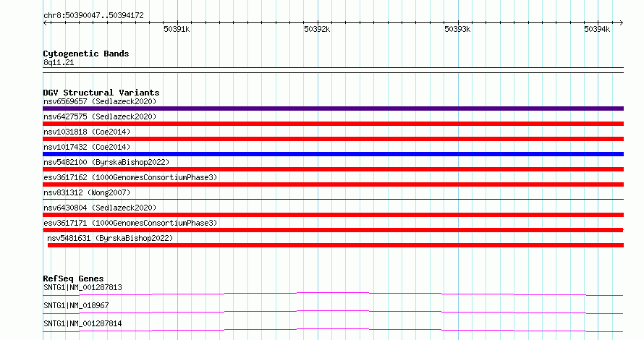Click the SNTG1|NM_018967 transcript label
The height and width of the screenshot is (340, 644).
click(x=76, y=305)
